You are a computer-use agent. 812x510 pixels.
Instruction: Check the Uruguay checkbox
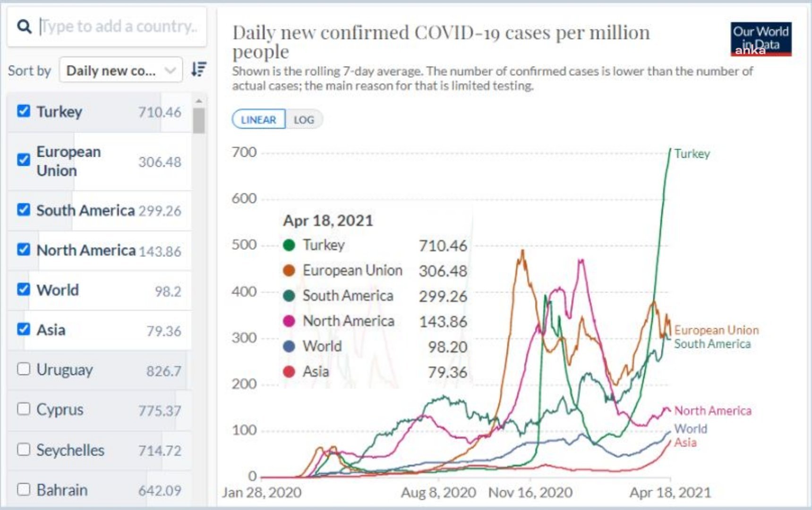point(24,369)
